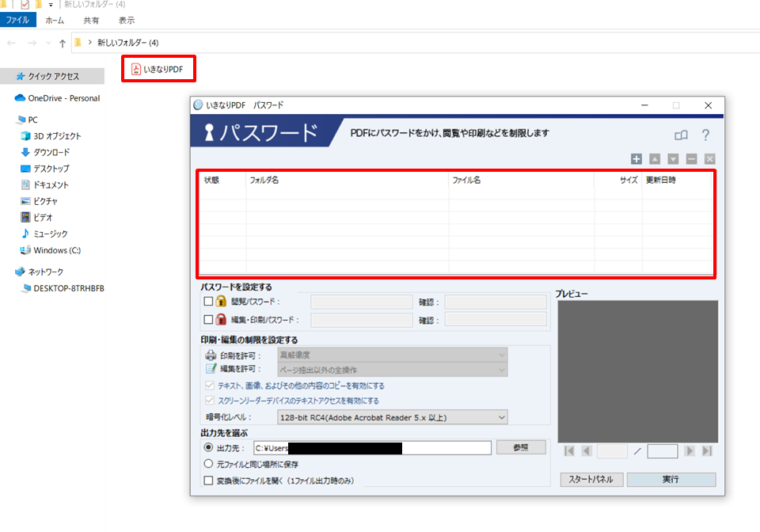Open the recent locations dropdown in Explorer
The height and width of the screenshot is (532, 760).
(48, 43)
